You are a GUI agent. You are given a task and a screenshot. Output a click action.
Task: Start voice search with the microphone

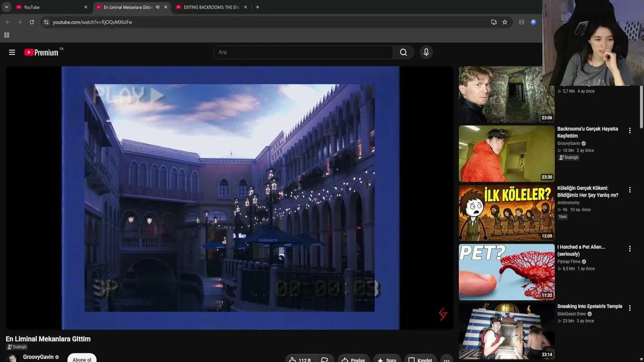(x=426, y=52)
